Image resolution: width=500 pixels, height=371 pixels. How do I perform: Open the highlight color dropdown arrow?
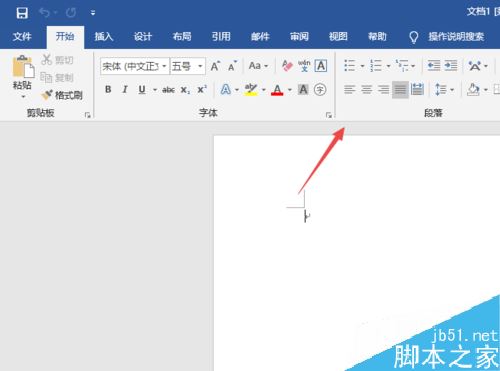tap(263, 89)
